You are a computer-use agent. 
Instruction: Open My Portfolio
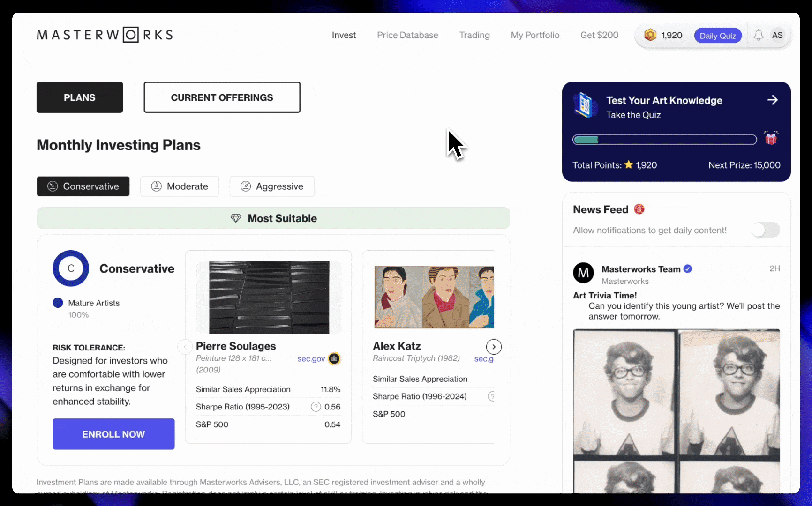tap(535, 35)
